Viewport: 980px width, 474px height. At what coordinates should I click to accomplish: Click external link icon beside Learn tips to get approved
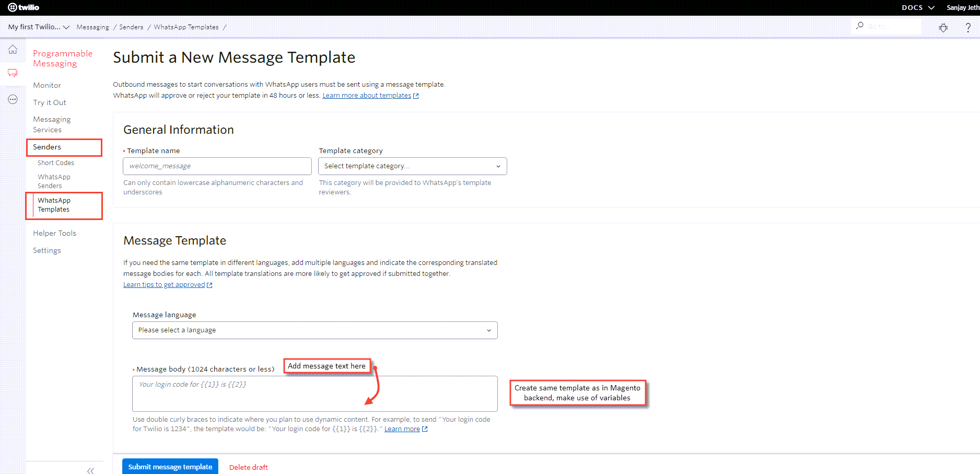point(209,285)
